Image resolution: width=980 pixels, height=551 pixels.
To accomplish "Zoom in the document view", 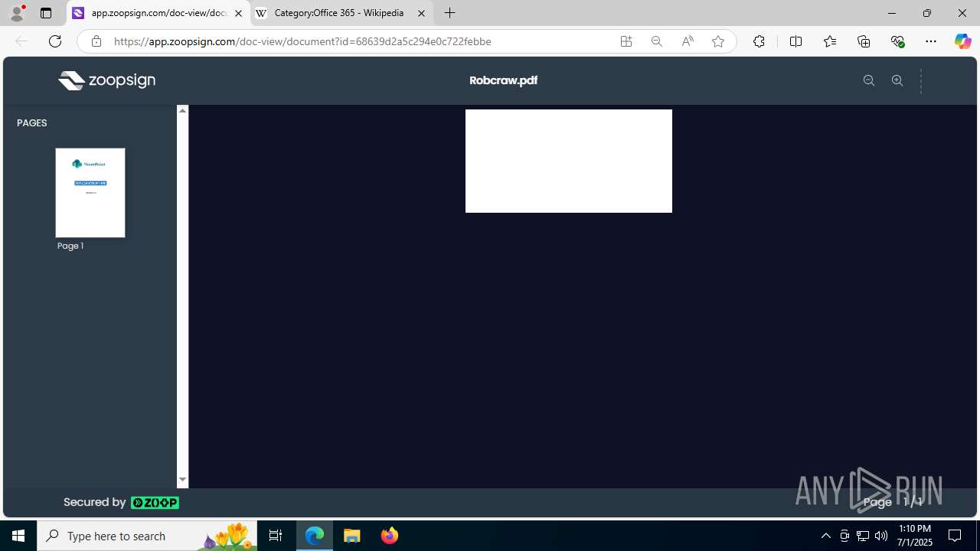I will point(897,80).
